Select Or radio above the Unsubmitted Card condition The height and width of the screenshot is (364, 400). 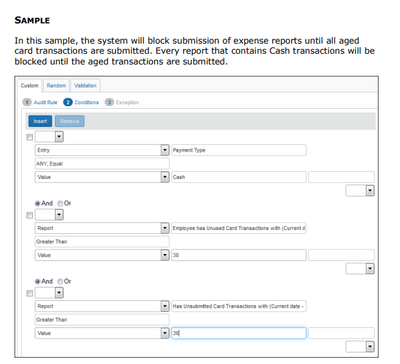tap(60, 281)
